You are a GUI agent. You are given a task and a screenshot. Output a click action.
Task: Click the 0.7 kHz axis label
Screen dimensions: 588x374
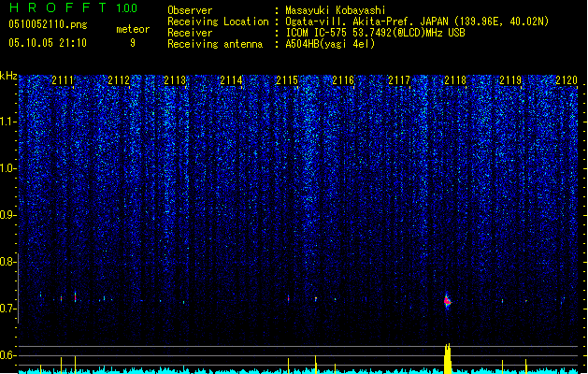7,309
